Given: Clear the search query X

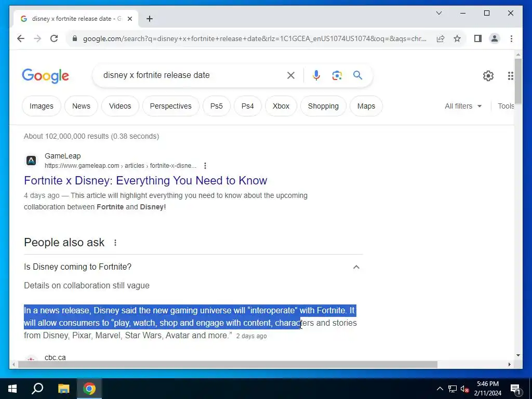Looking at the screenshot, I should click(x=291, y=75).
